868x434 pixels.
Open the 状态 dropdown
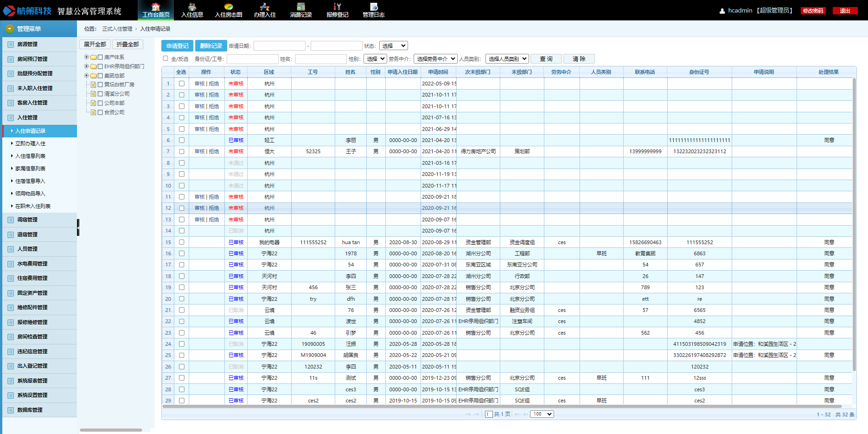pos(393,45)
